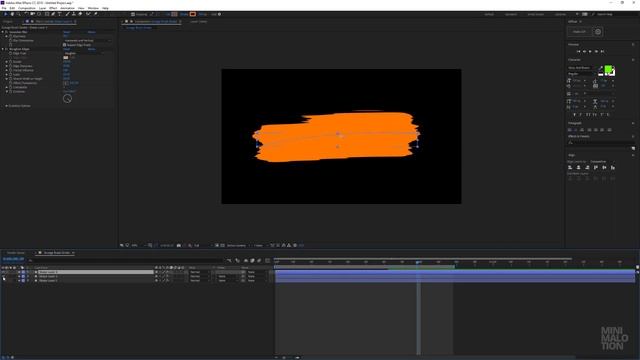The height and width of the screenshot is (360, 640).
Task: Switch to the Small Screen workspace
Action: tap(536, 14)
